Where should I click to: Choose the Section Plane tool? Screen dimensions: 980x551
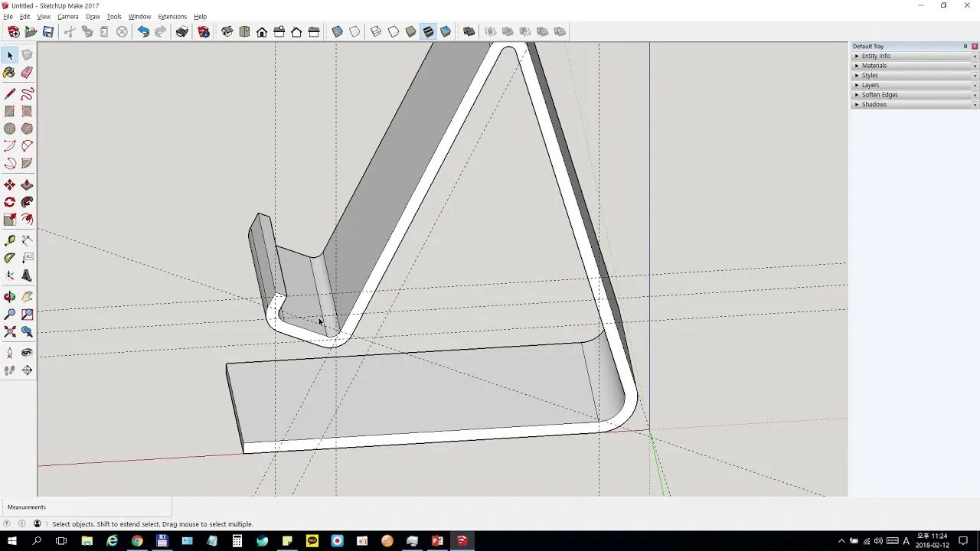(x=27, y=370)
